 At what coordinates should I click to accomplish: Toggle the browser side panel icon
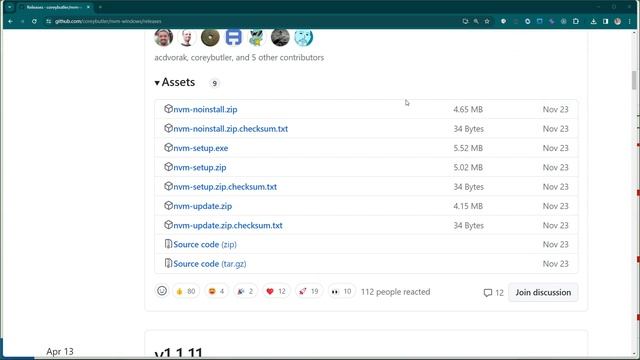[606, 21]
